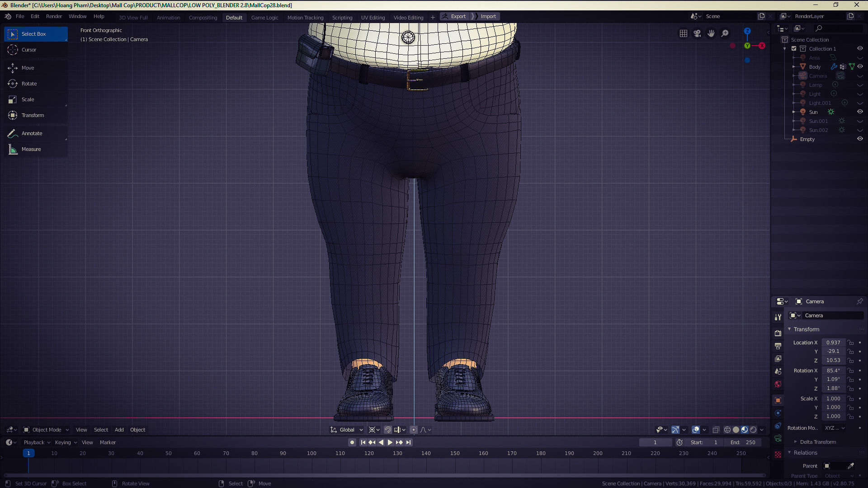Open the Render menu
868x488 pixels.
point(54,16)
